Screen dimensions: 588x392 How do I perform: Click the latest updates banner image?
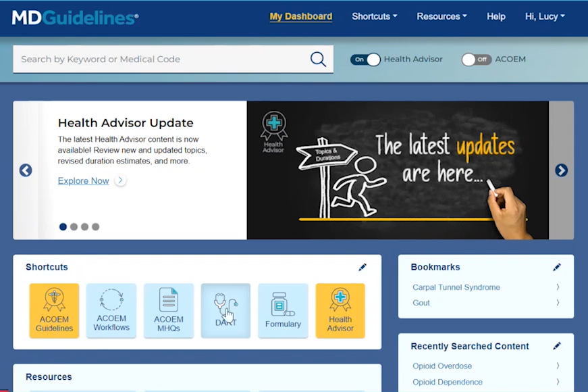pos(398,170)
